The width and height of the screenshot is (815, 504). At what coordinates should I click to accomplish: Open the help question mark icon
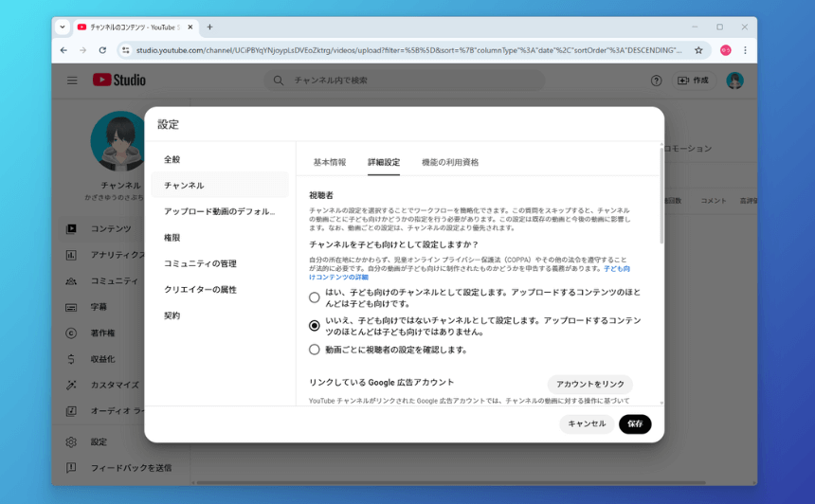[x=656, y=81]
